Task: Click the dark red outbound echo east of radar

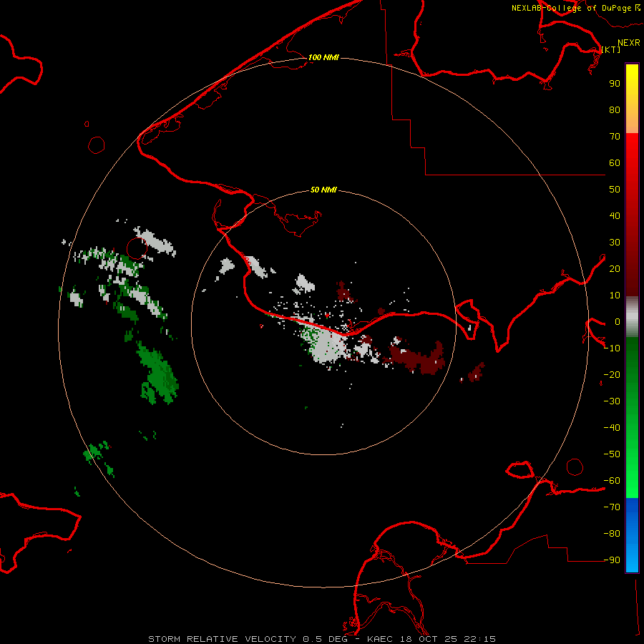Action: tap(419, 358)
